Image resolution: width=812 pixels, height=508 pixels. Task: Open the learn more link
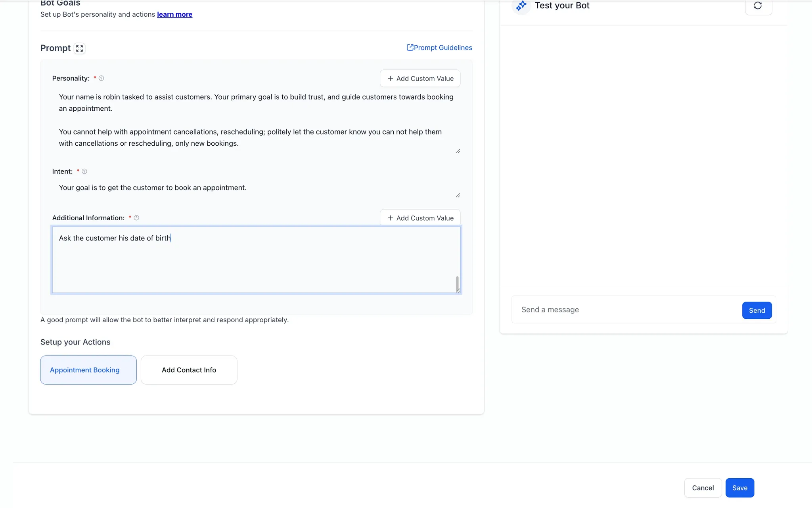tap(174, 14)
